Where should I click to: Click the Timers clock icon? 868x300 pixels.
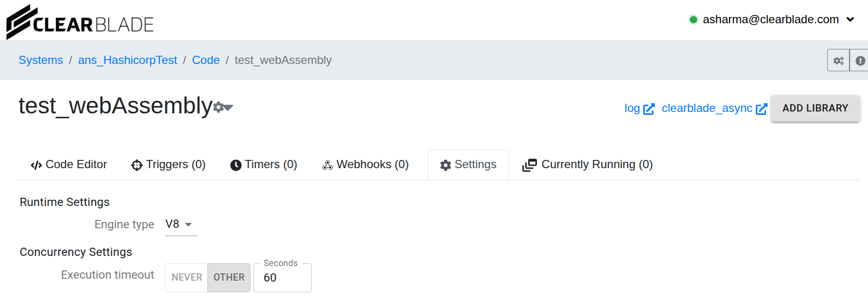coord(236,165)
